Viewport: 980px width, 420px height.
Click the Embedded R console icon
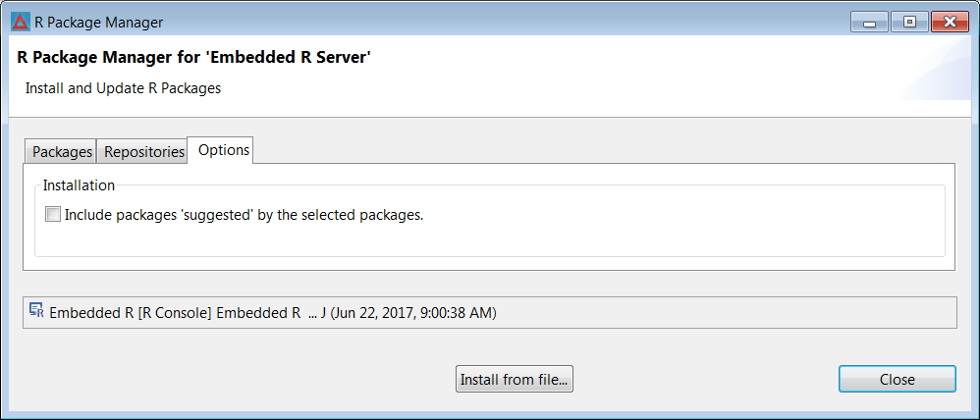point(37,311)
